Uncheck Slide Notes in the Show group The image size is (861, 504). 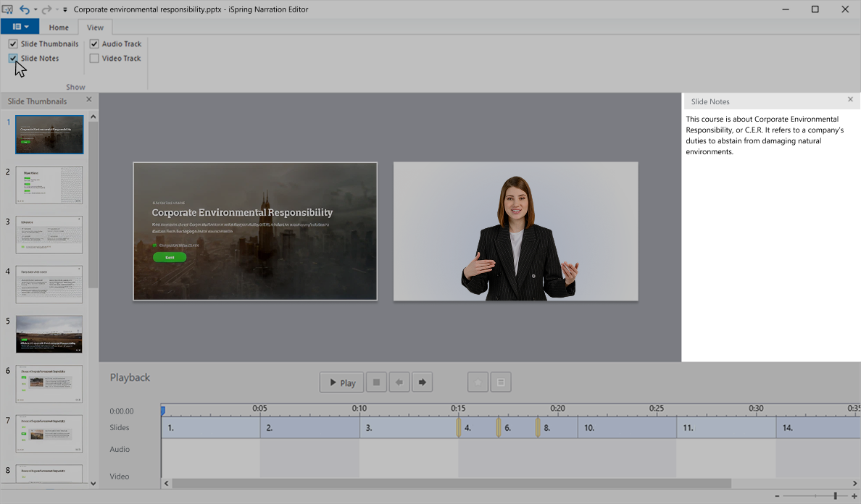[12, 58]
